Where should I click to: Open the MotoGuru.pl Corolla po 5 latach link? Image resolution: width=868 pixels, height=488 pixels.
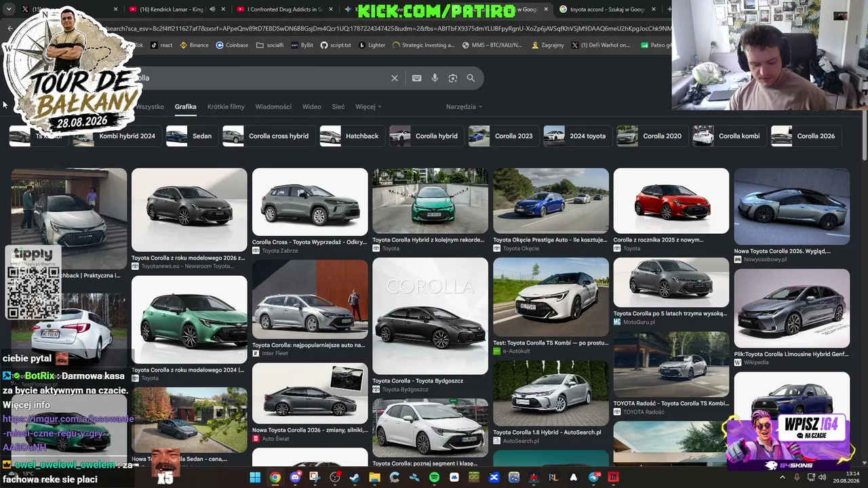(670, 314)
